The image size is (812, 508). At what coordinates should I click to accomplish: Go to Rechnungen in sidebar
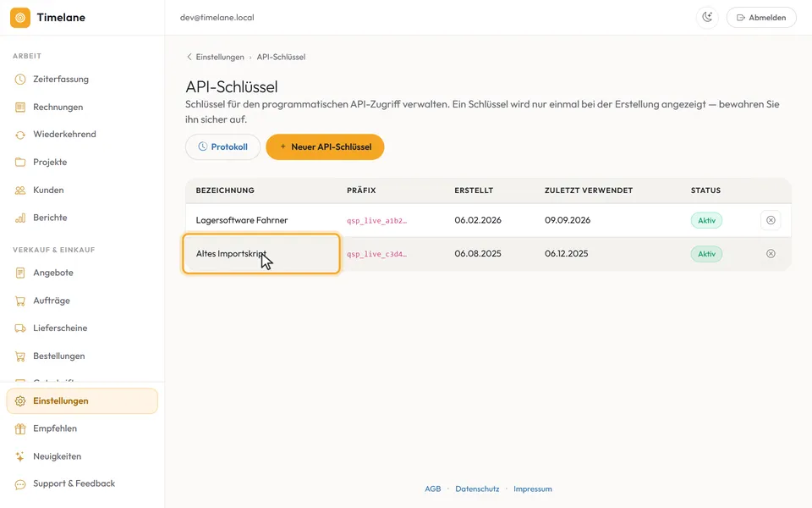pos(82,108)
